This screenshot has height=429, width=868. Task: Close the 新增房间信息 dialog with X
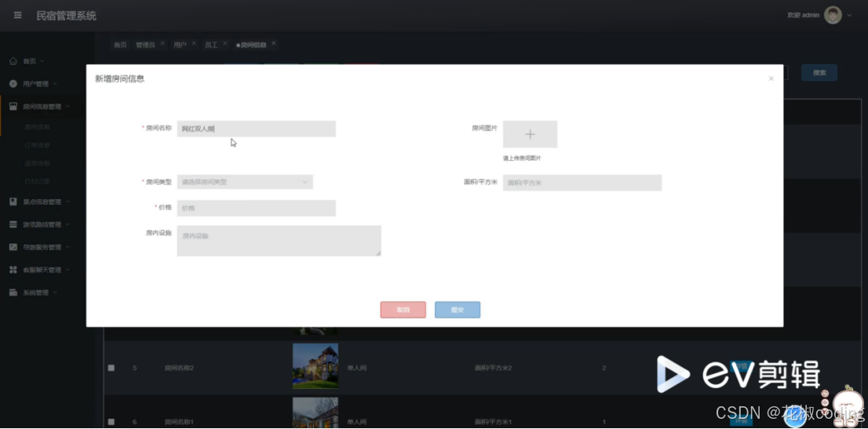[x=771, y=78]
